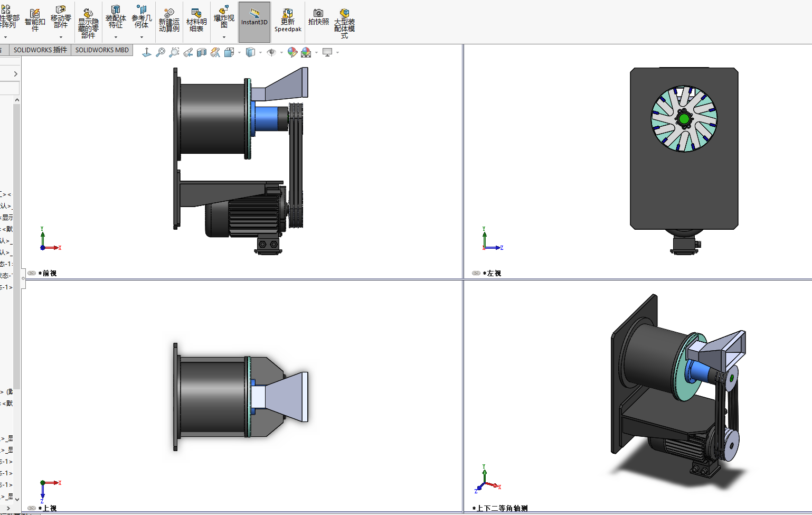This screenshot has height=515, width=812.
Task: Select the 更新 Speedpak tool
Action: 288,21
